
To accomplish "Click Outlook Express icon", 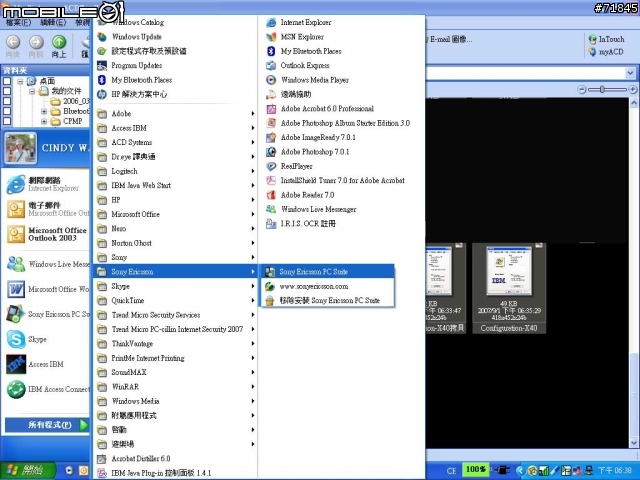I will (x=271, y=65).
